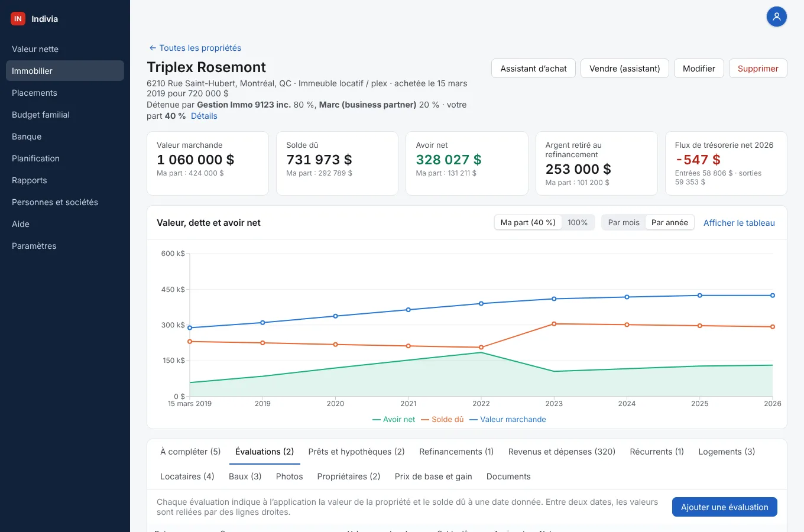The height and width of the screenshot is (532, 804).
Task: Click the Indivia red logo icon
Action: coord(18,19)
